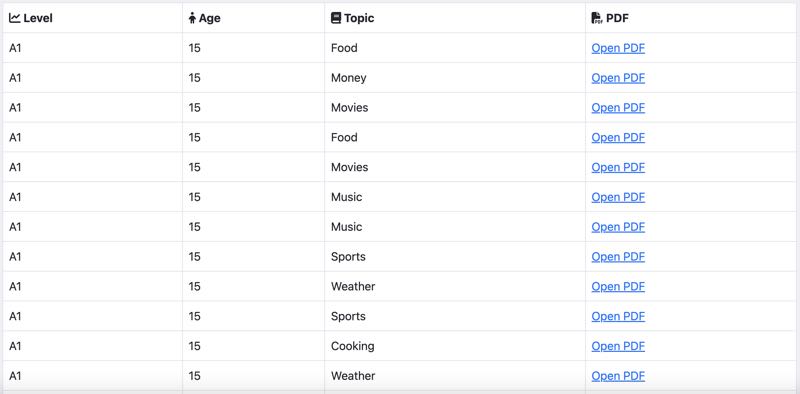Open PDF for the last Weather row
800x394 pixels.
[x=618, y=376]
